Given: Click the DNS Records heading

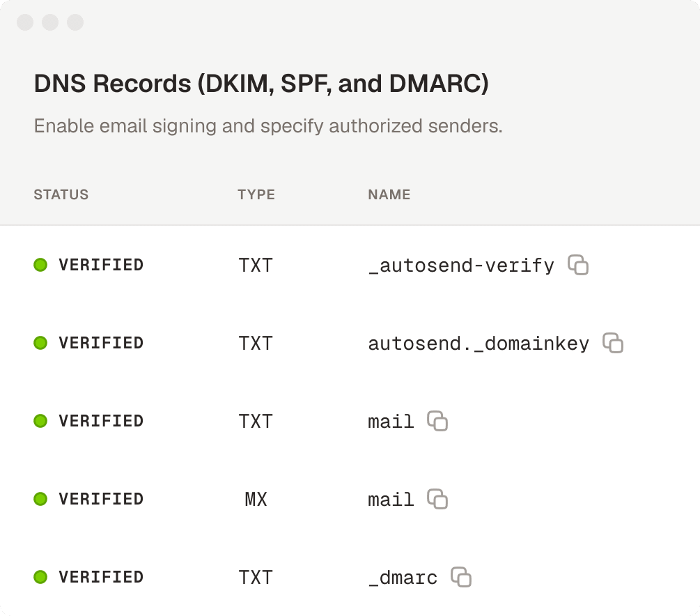Looking at the screenshot, I should (261, 84).
